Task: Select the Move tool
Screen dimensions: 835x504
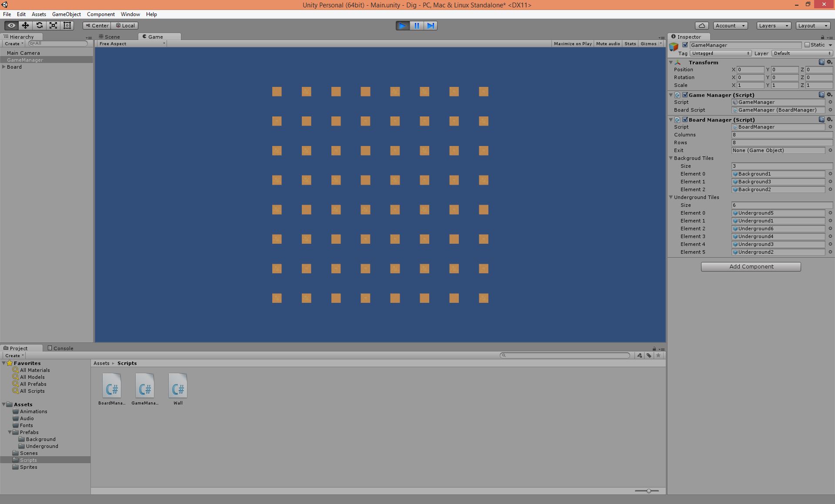Action: 25,25
